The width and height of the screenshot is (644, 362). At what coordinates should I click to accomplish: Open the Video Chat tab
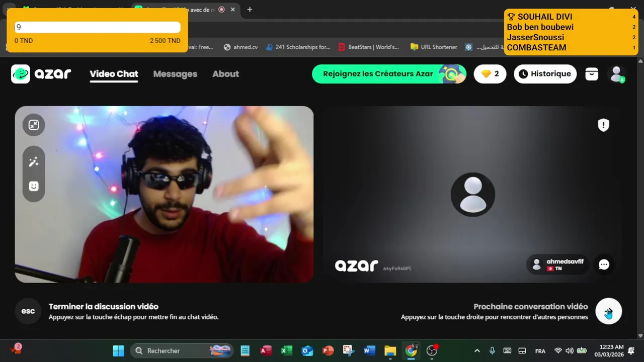tap(114, 74)
